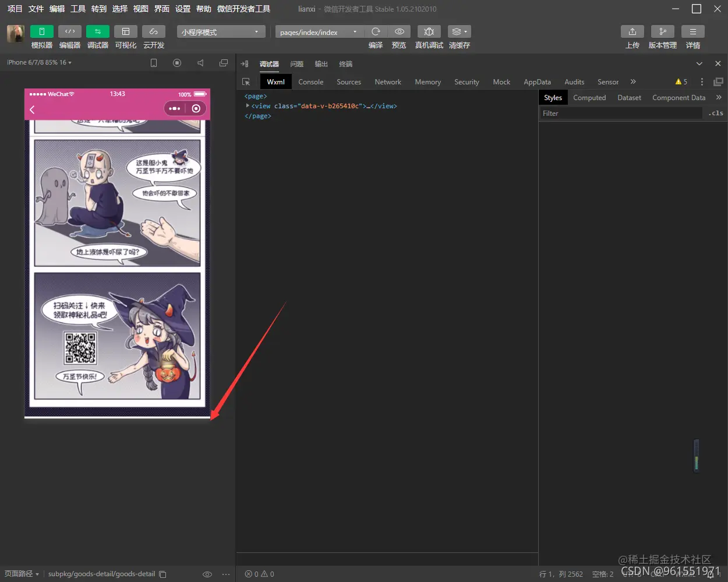Select the AppData devtools tab
The width and height of the screenshot is (728, 582).
(538, 82)
